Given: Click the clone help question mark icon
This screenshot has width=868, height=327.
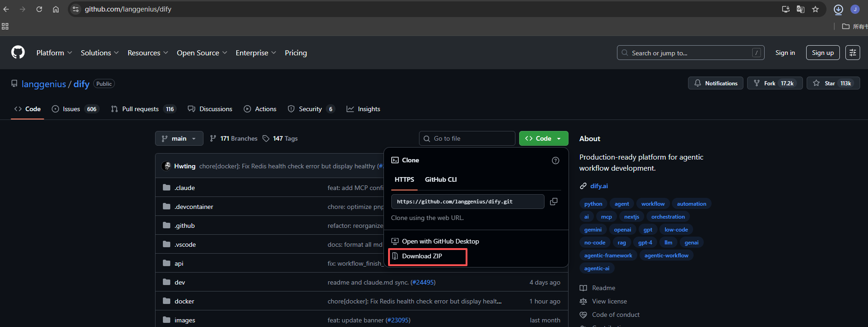Looking at the screenshot, I should tap(556, 161).
